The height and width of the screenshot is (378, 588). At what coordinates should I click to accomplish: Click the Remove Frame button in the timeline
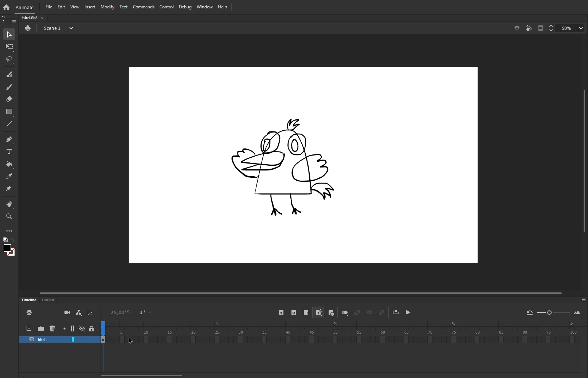pos(331,312)
